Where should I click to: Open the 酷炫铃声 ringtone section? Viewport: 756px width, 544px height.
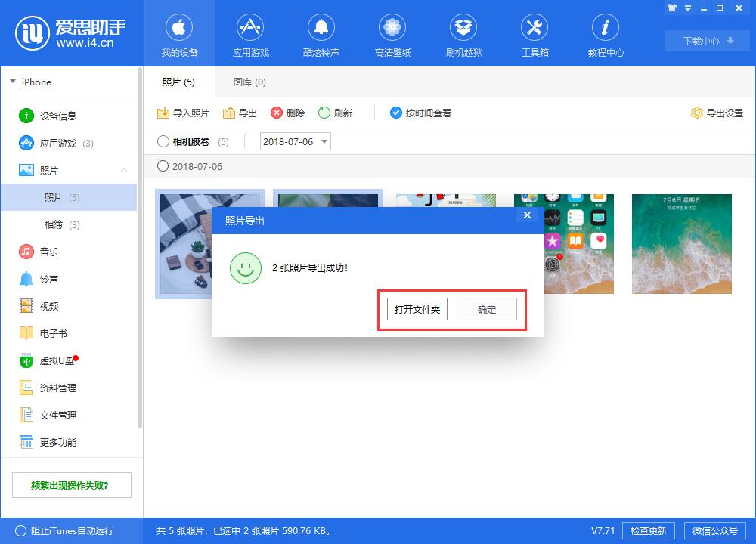(321, 34)
